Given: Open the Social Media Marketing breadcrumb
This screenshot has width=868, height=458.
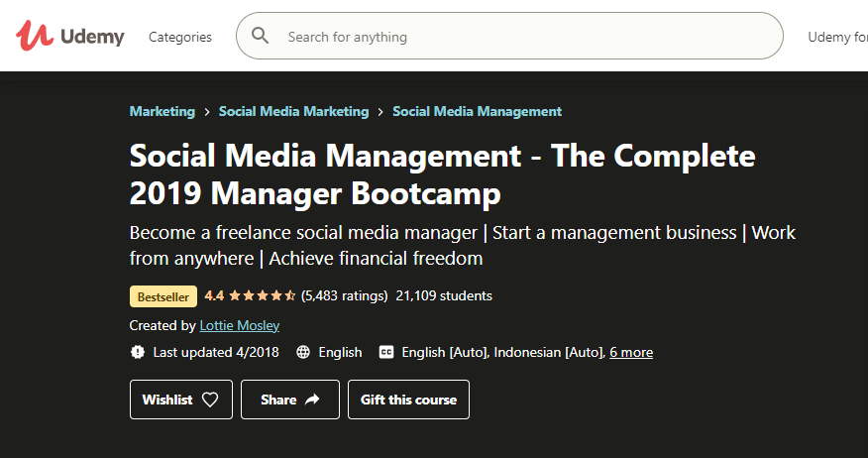Looking at the screenshot, I should click(x=293, y=111).
